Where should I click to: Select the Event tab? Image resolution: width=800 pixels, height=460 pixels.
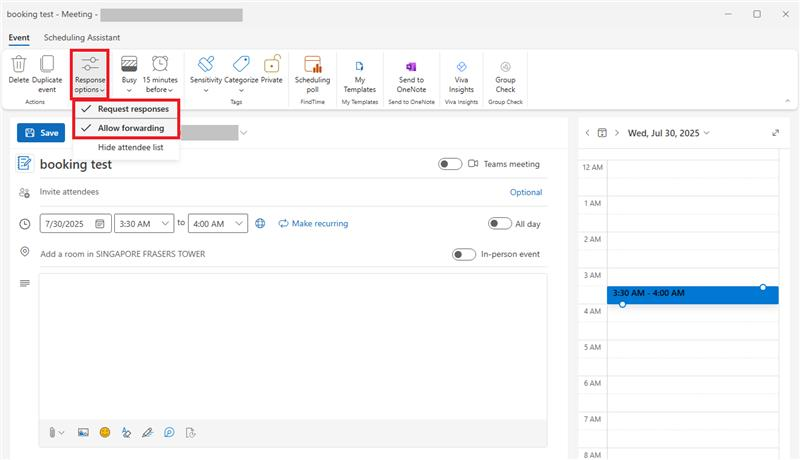point(19,37)
